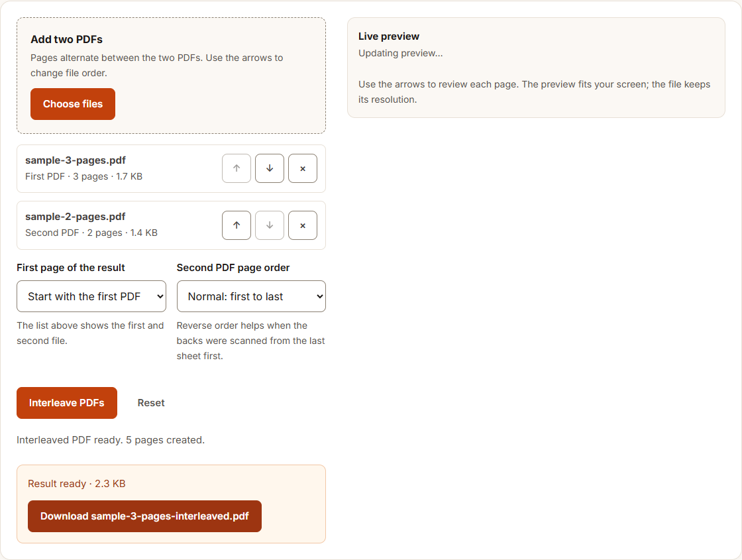Remove sample-2-pages.pdf from the list

[303, 225]
